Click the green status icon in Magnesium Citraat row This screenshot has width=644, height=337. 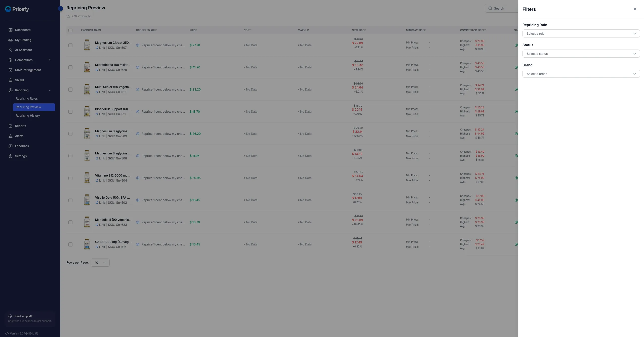point(516,45)
